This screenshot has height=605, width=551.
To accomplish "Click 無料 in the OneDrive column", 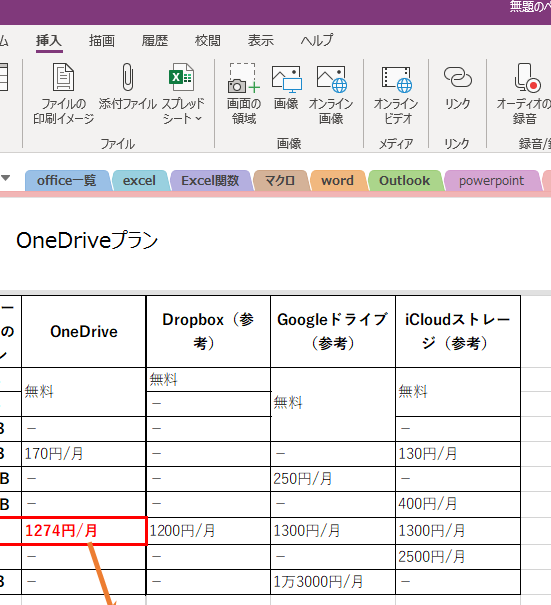I will tap(39, 392).
